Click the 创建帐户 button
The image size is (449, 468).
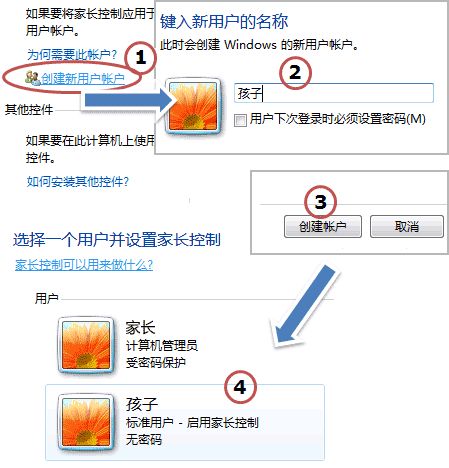(x=323, y=227)
